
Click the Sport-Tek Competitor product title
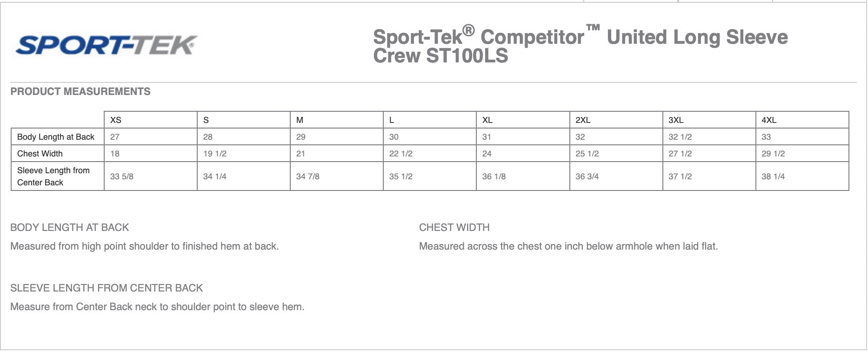580,46
